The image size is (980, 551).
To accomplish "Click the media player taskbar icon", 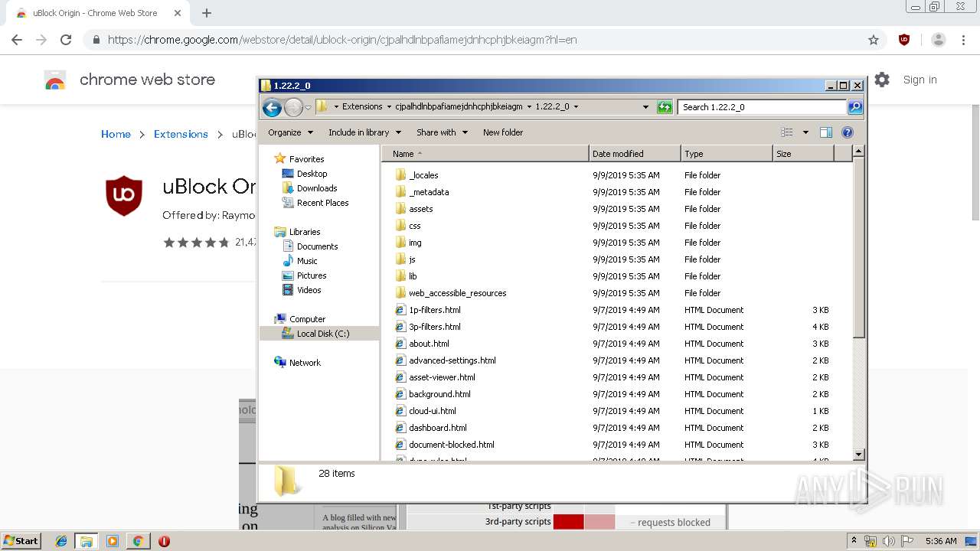I will click(x=113, y=541).
